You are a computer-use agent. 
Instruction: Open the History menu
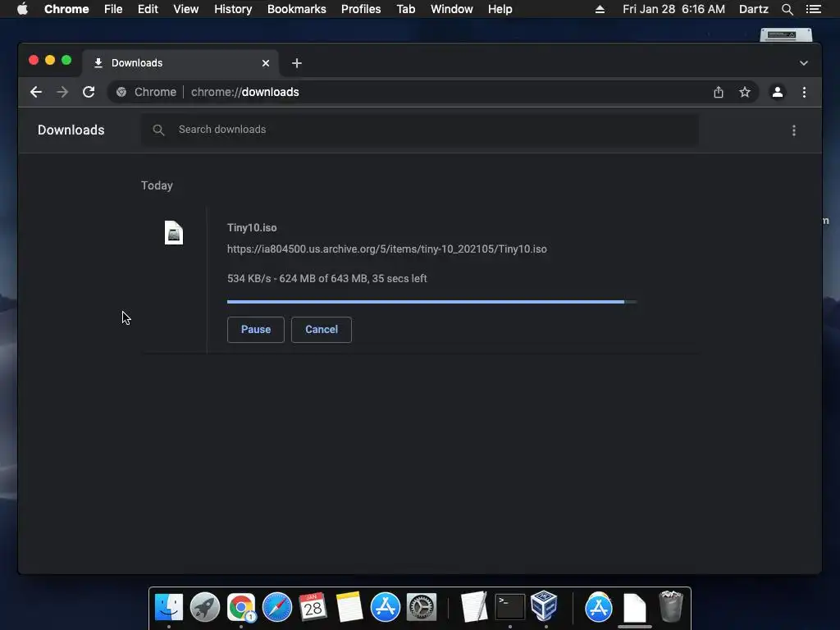[x=233, y=9]
